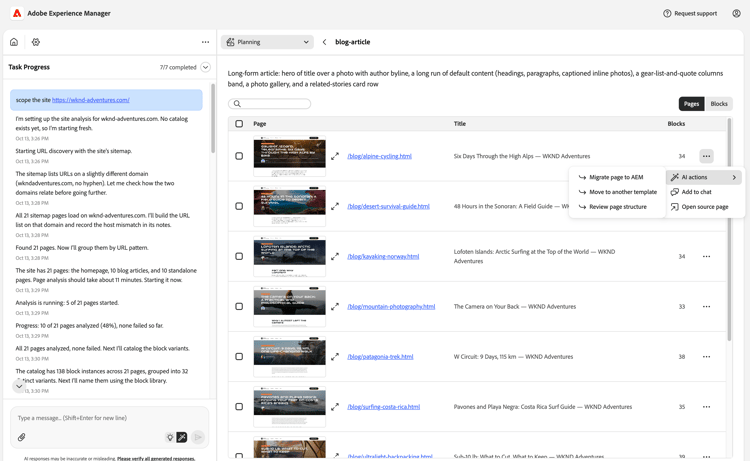Switch to the Blocks tab
This screenshot has height=461, width=750.
click(x=719, y=104)
